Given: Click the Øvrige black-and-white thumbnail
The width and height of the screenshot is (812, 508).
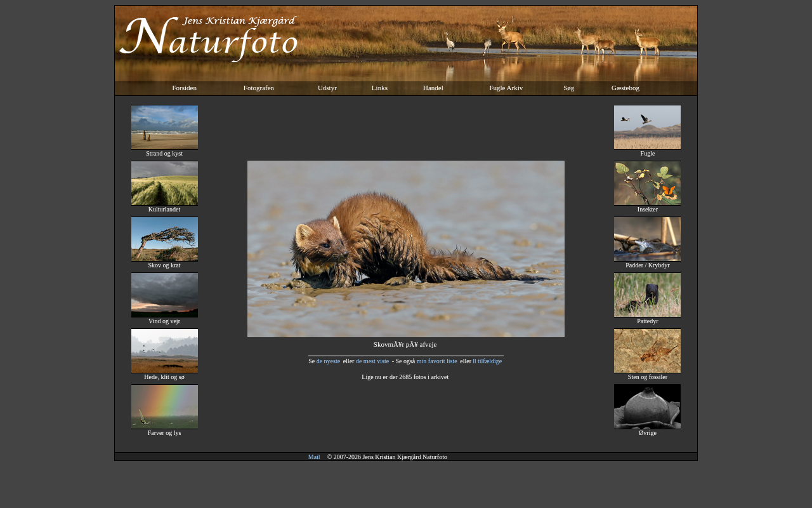Looking at the screenshot, I should [x=647, y=406].
